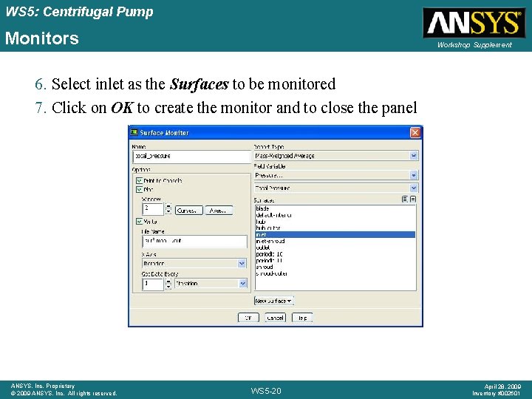Image resolution: width=532 pixels, height=399 pixels.
Task: Select hub in the Surfaces list
Action: [335, 222]
